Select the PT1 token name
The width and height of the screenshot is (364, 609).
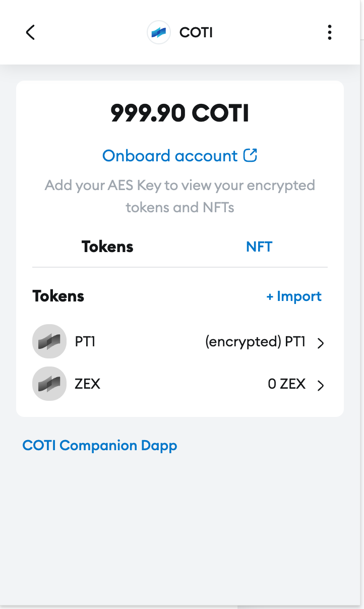coord(85,342)
